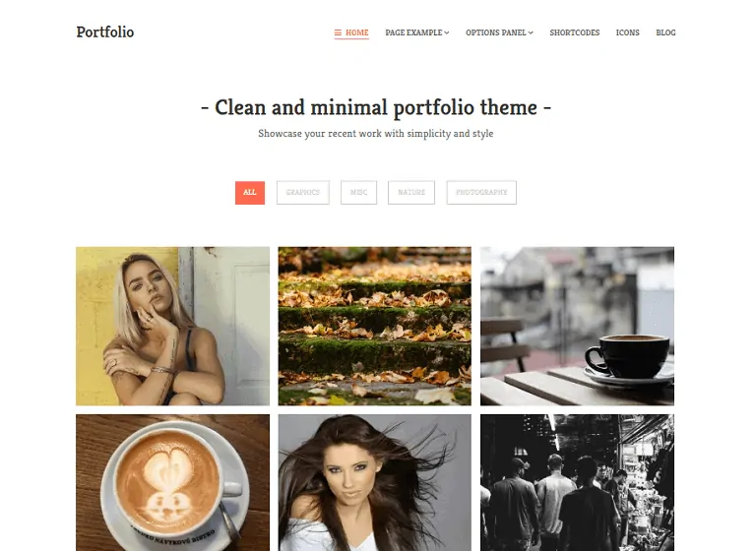This screenshot has height=551, width=756.
Task: Expand the PAGE EXAMPLE dropdown chevron
Action: coord(447,32)
